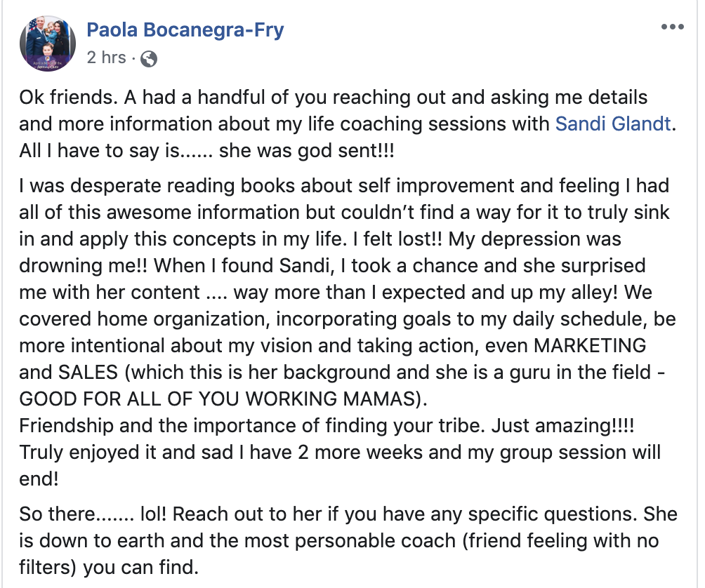Open the Paola Bocanegra-Fry profile name link

coord(185,30)
